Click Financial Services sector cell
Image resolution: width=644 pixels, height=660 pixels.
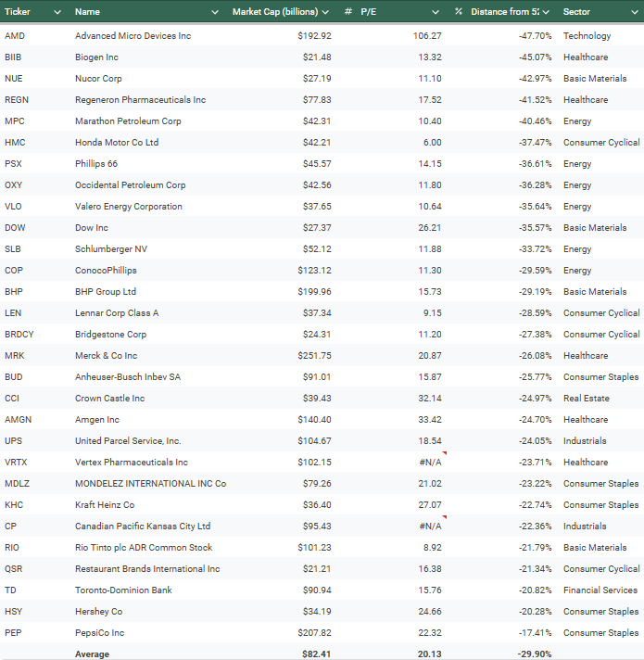click(x=600, y=590)
